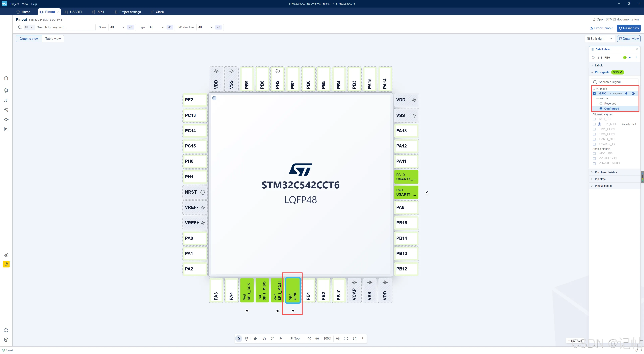Select the Configured status radio button

click(601, 109)
